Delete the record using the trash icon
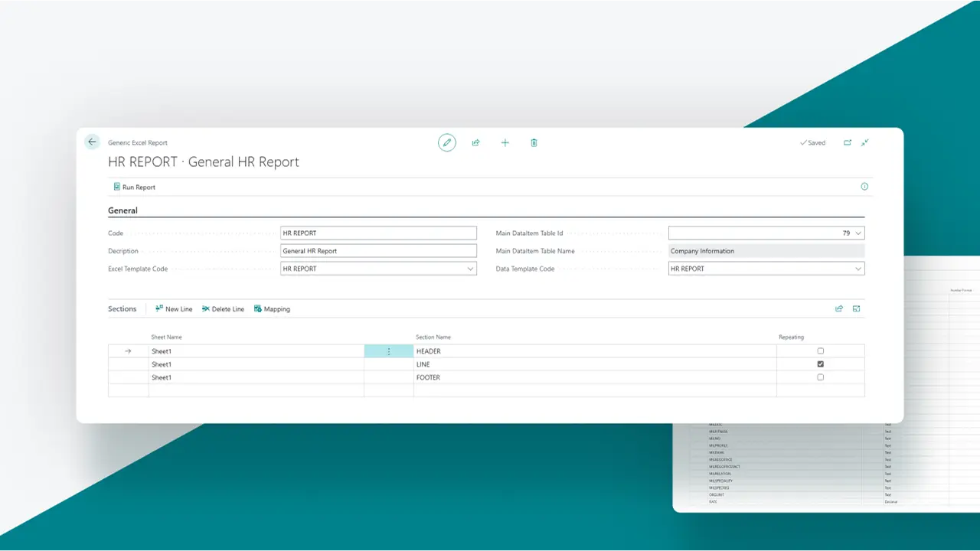The image size is (980, 551). [x=534, y=142]
